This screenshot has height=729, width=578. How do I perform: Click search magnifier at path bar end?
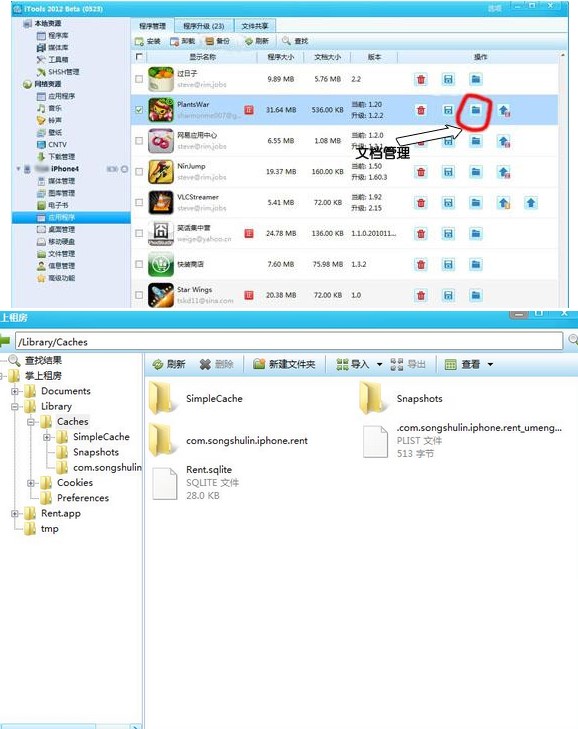pos(573,340)
